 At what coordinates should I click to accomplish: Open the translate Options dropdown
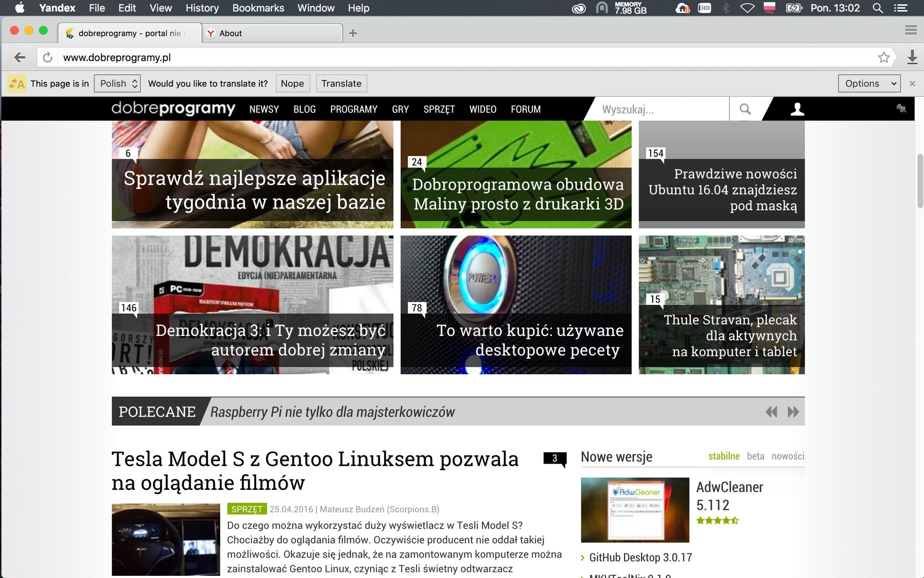coord(869,83)
